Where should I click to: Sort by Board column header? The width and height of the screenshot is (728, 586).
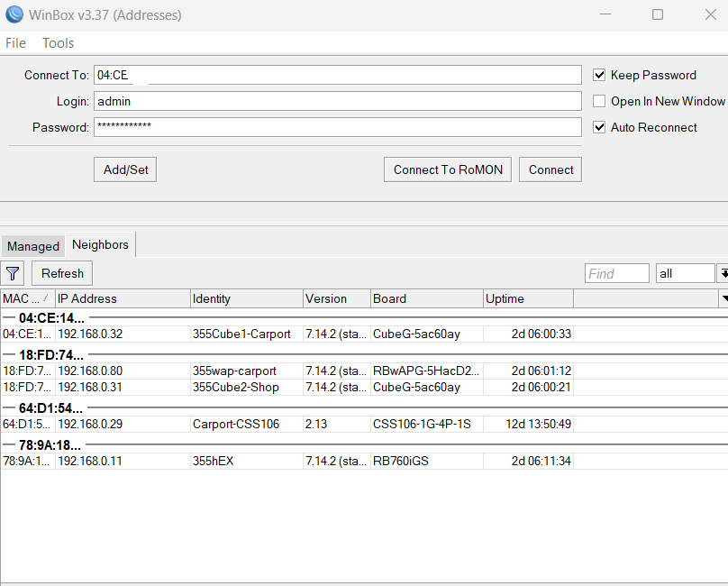click(427, 298)
